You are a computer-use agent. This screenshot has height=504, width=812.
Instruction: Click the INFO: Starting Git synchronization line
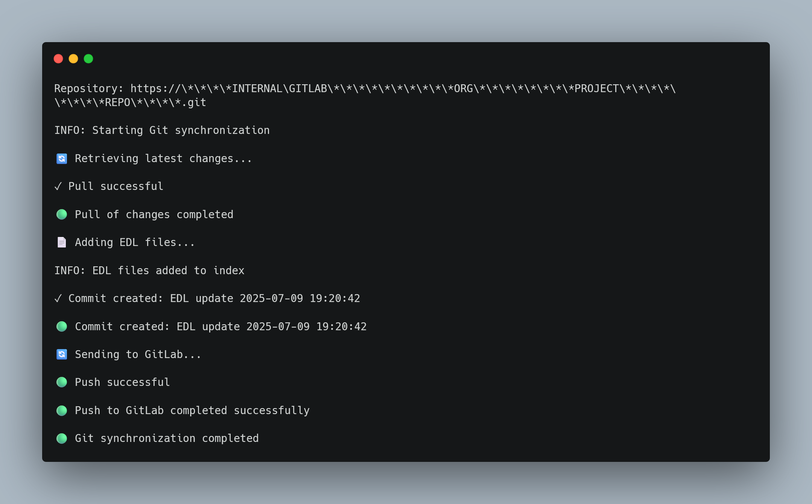tap(162, 130)
